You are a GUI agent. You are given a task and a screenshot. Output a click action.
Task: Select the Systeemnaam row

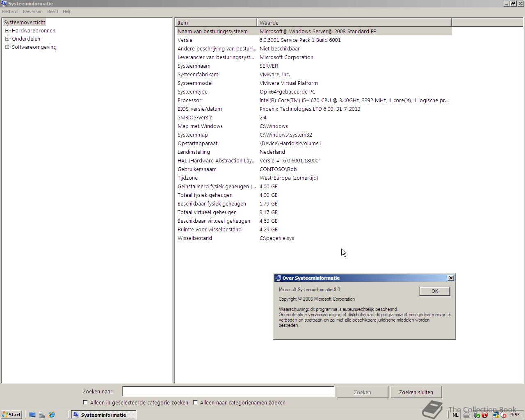coord(314,66)
